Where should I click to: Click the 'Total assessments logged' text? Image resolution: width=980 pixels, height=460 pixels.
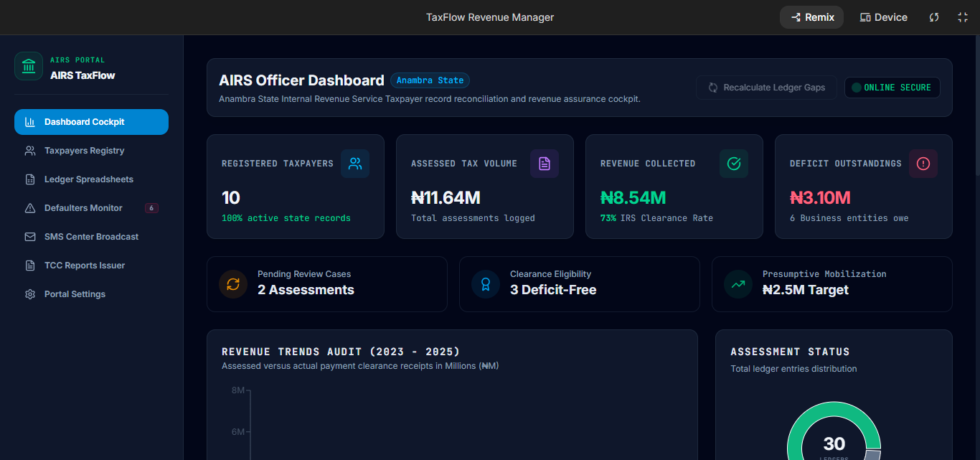click(473, 218)
